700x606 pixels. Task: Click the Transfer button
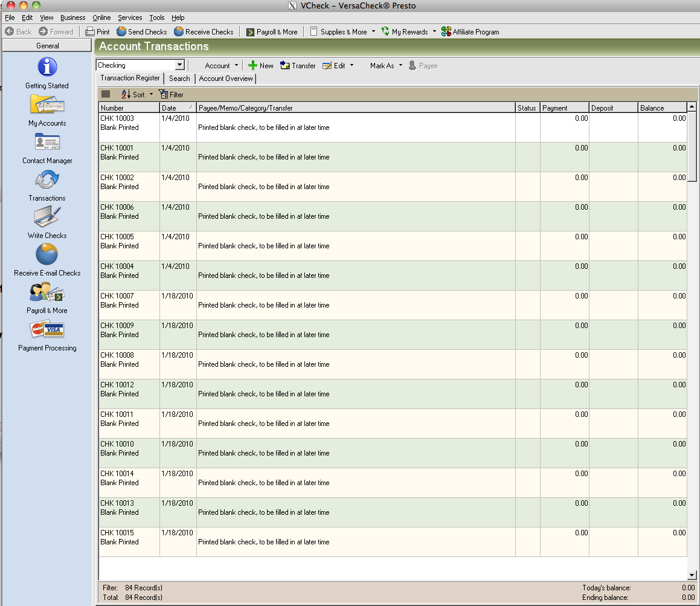click(x=298, y=66)
